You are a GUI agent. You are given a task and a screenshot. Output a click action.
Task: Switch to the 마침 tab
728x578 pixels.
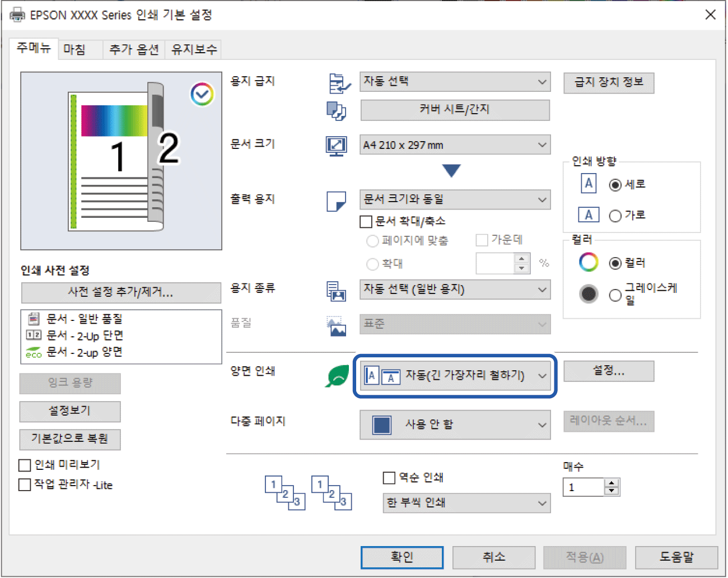point(74,49)
